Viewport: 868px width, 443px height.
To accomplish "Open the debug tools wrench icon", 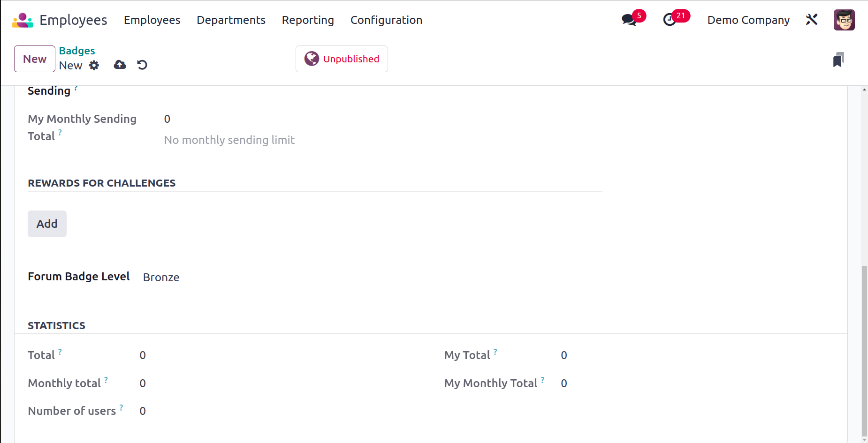I will [812, 20].
